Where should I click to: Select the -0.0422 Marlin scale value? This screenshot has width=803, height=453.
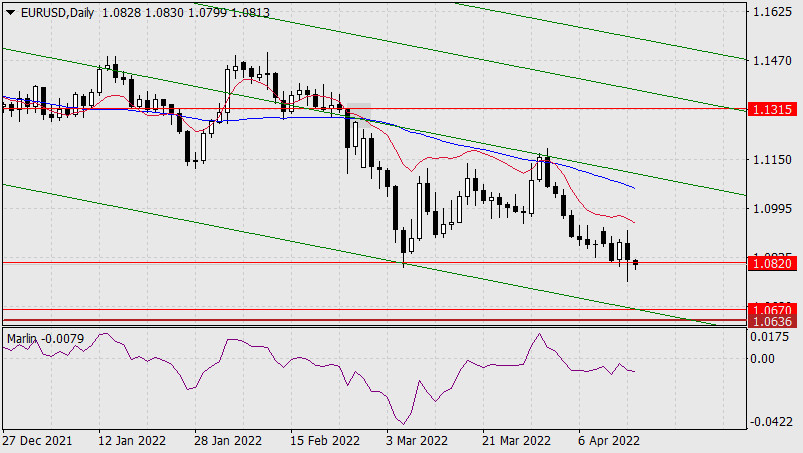(x=771, y=422)
